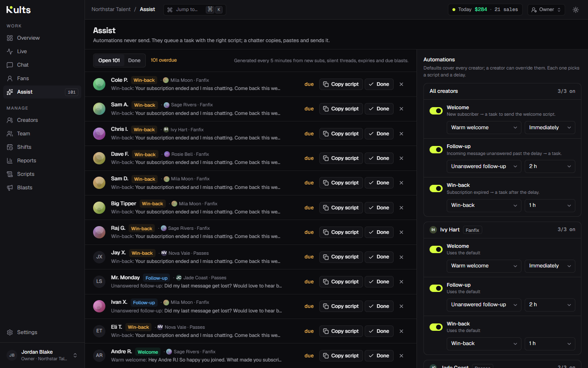Open All creators Unanswered follow-up script dropdown
The width and height of the screenshot is (588, 368).
[484, 166]
